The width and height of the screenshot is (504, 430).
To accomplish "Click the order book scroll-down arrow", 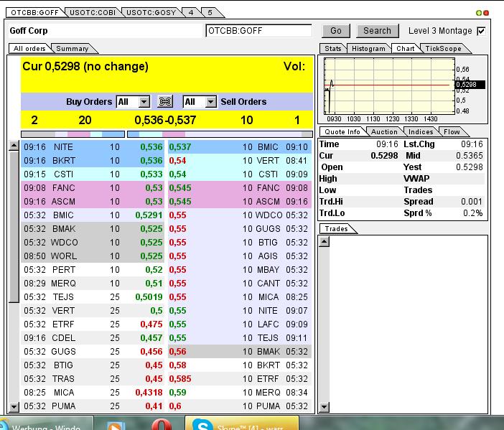I will (14, 407).
